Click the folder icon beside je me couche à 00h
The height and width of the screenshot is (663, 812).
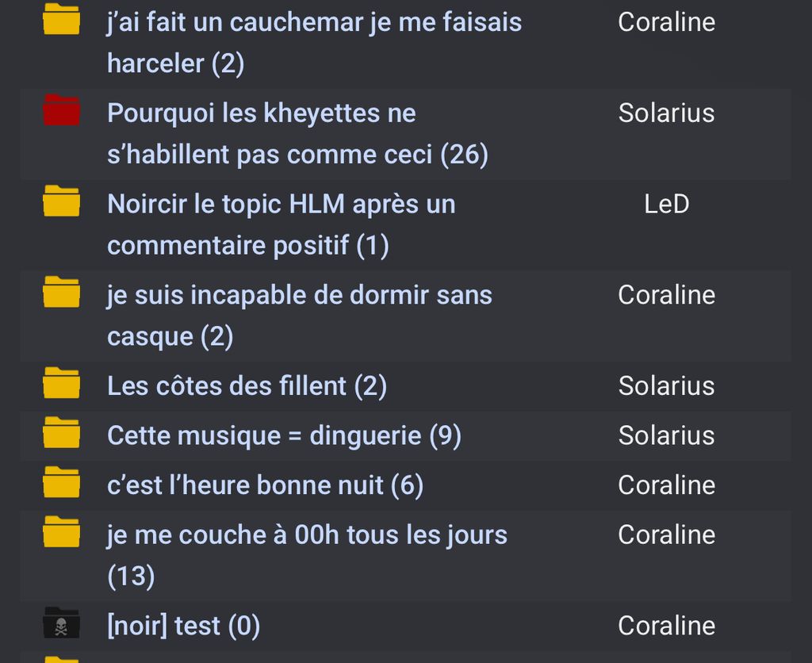tap(61, 532)
